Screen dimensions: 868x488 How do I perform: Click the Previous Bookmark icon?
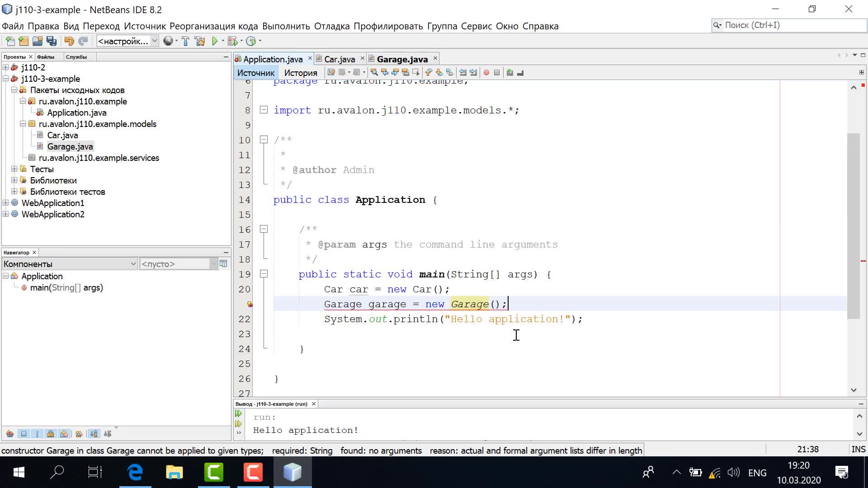pos(428,72)
